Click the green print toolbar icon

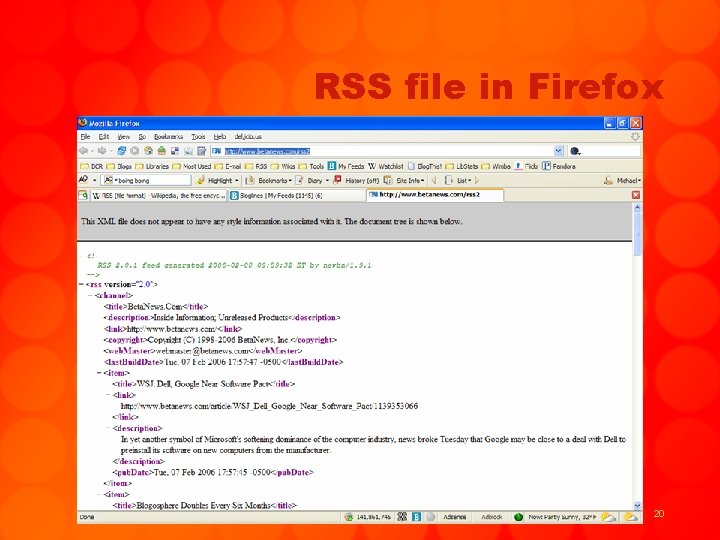[x=161, y=151]
